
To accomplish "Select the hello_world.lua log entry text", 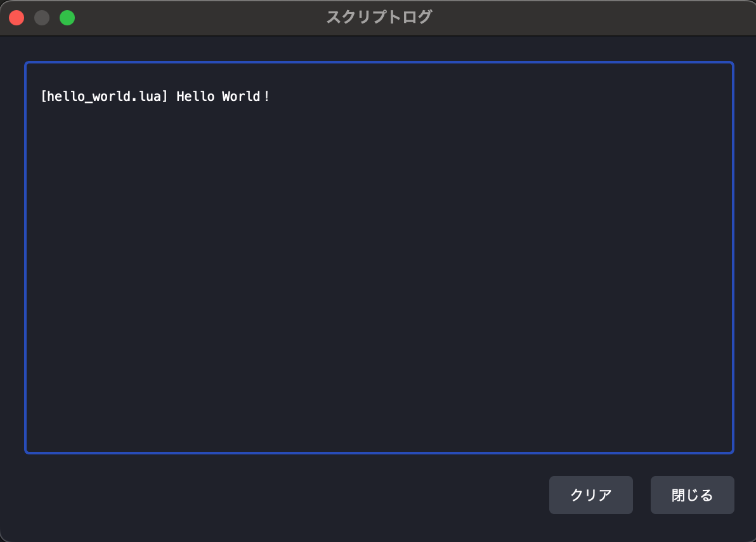I will 154,96.
